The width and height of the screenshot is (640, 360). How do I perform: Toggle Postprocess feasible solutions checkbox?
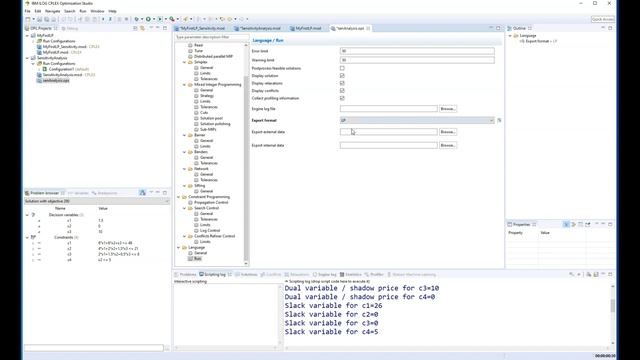click(342, 68)
